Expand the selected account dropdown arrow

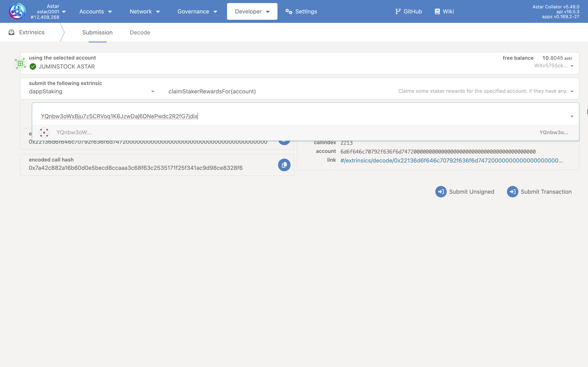pyautogui.click(x=572, y=66)
